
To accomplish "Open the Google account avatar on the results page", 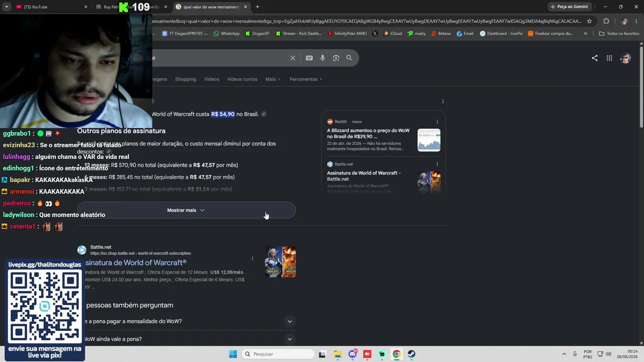I will point(625,58).
